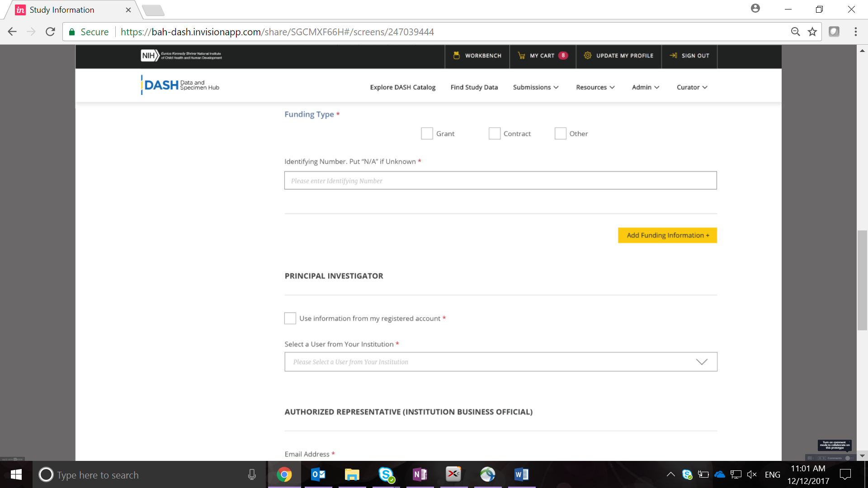Check the Grant funding type checkbox
868x488 pixels.
pyautogui.click(x=427, y=134)
